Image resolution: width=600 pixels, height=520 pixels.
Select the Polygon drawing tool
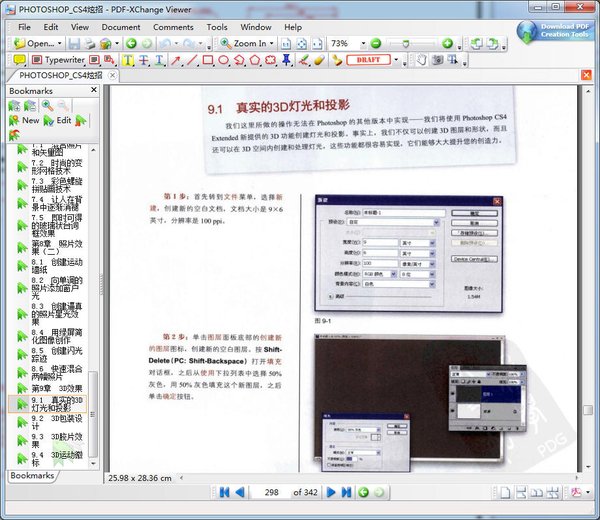255,60
